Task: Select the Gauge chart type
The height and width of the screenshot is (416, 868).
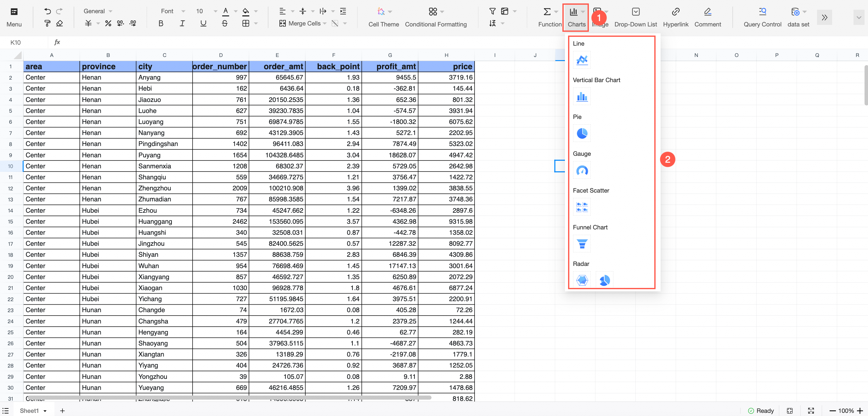Action: point(582,171)
